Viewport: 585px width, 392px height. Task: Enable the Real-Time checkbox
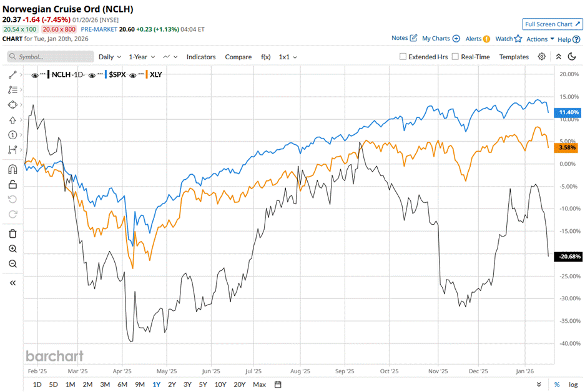tap(455, 56)
